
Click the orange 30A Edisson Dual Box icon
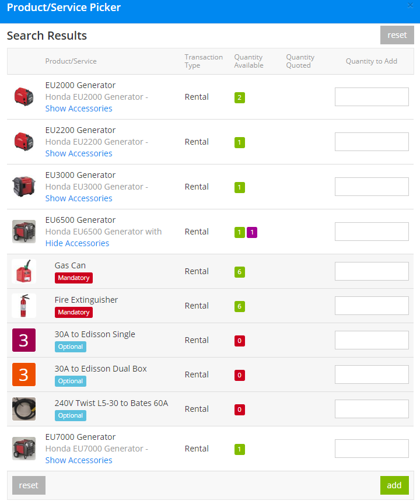click(24, 374)
